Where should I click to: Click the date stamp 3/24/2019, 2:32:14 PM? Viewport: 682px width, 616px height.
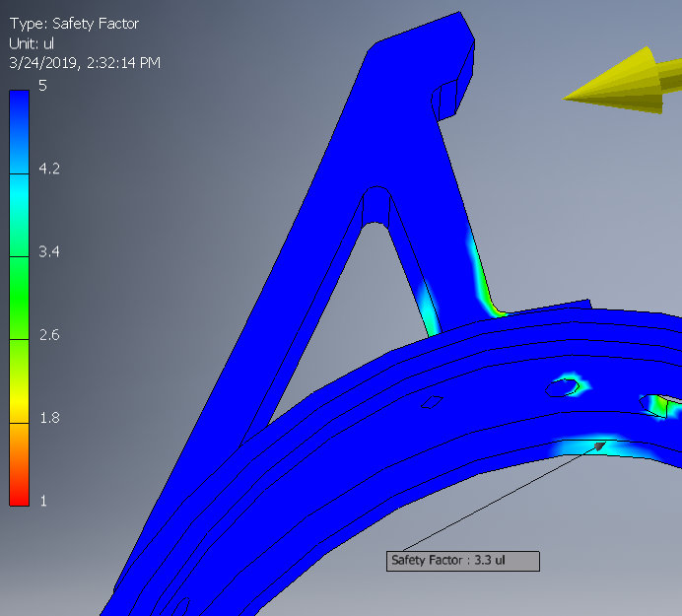[x=85, y=63]
